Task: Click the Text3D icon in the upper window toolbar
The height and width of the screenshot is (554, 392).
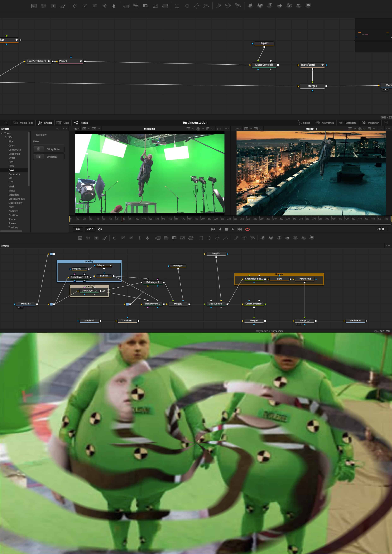Action: [x=270, y=5]
